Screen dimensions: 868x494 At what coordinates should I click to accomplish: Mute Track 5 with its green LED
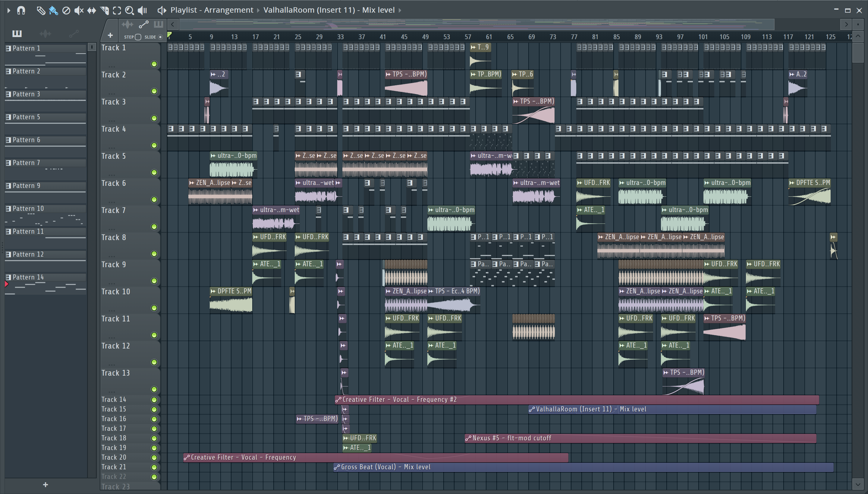[154, 173]
